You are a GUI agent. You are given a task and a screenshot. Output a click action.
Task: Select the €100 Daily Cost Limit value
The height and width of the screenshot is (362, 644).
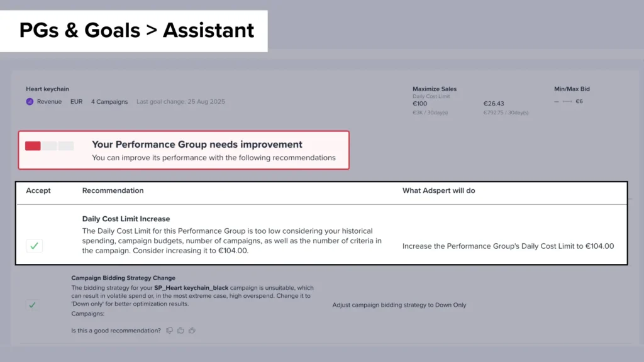point(419,103)
